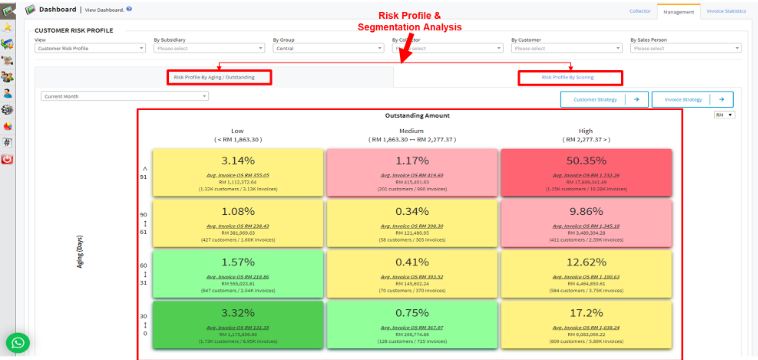The width and height of the screenshot is (758, 360).
Task: Click the 1.17% pink tile
Action: click(412, 173)
